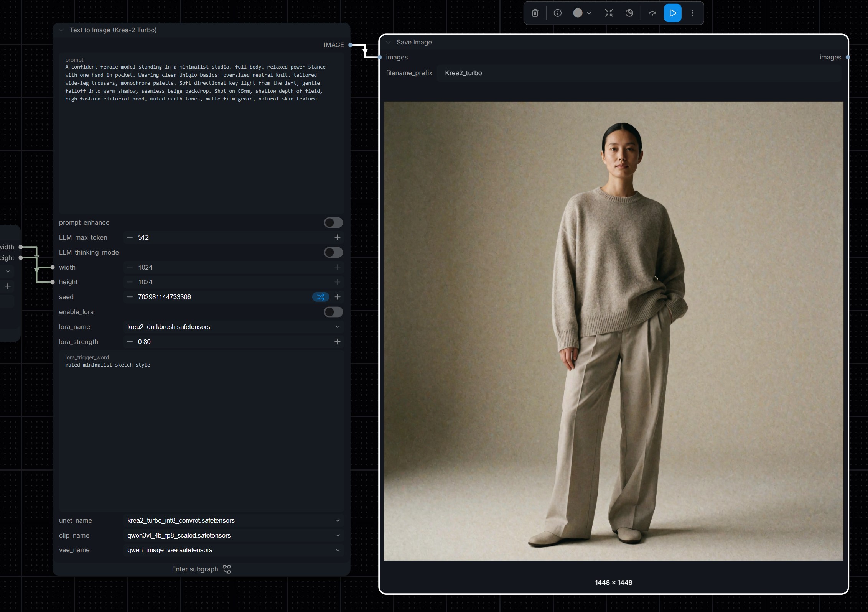Click the generated image preview
The width and height of the screenshot is (868, 612).
click(x=614, y=331)
